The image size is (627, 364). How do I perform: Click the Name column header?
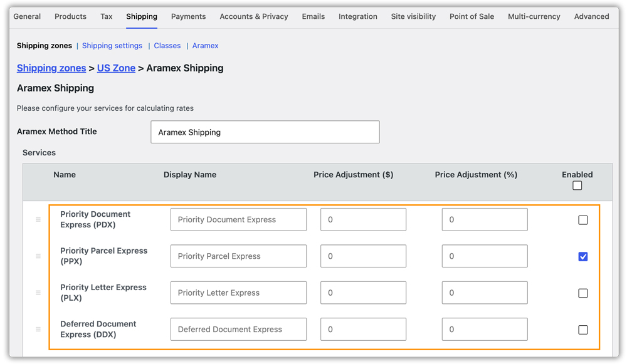click(65, 175)
